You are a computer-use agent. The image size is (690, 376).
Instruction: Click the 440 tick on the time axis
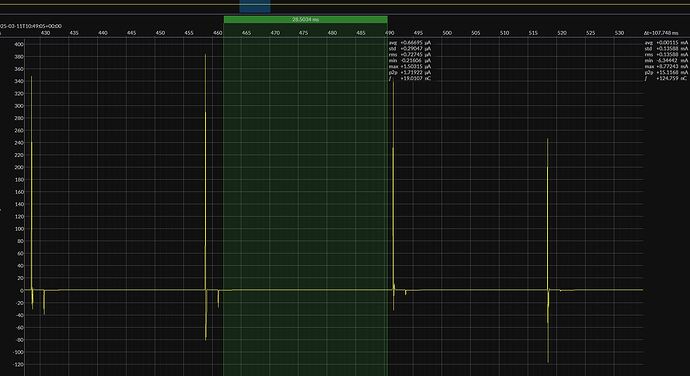pos(103,33)
